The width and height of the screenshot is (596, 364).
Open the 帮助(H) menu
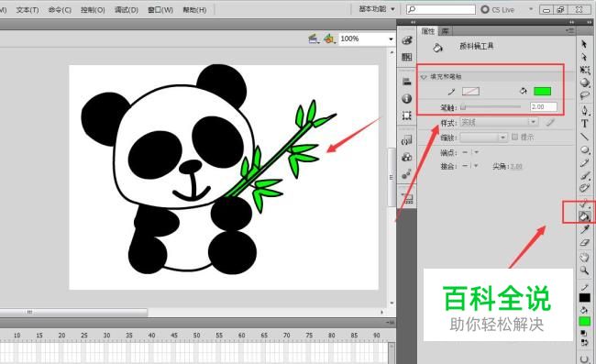point(194,10)
